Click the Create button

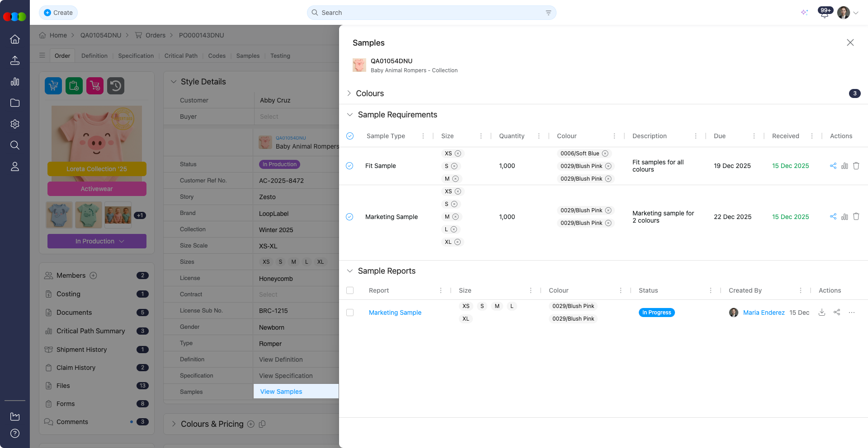(x=58, y=13)
